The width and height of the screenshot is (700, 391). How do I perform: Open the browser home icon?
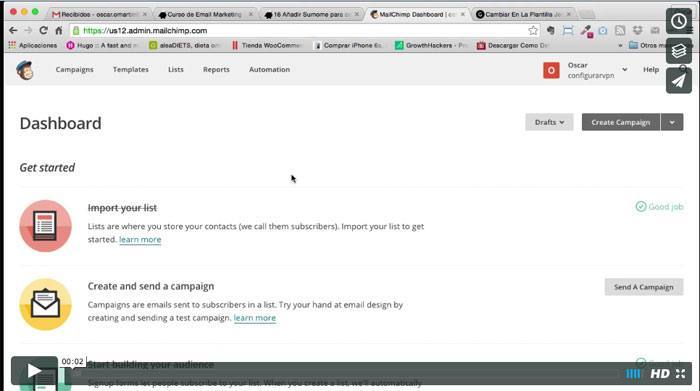click(x=58, y=30)
